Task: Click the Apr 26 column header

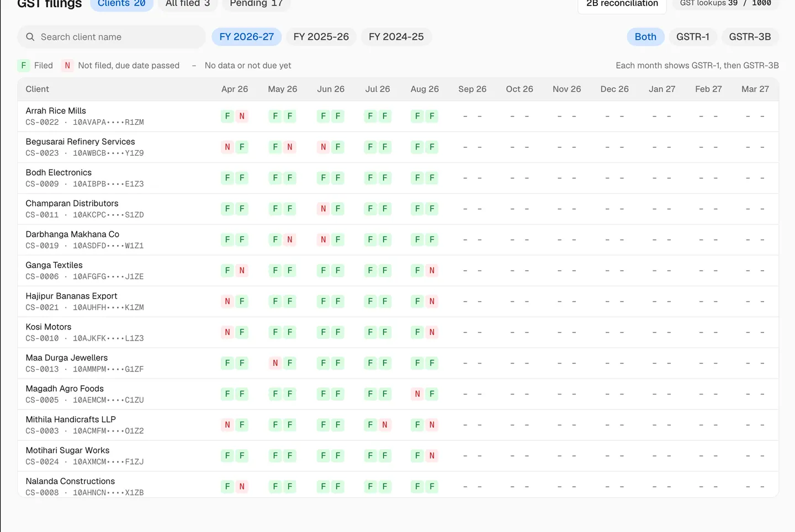Action: point(235,89)
